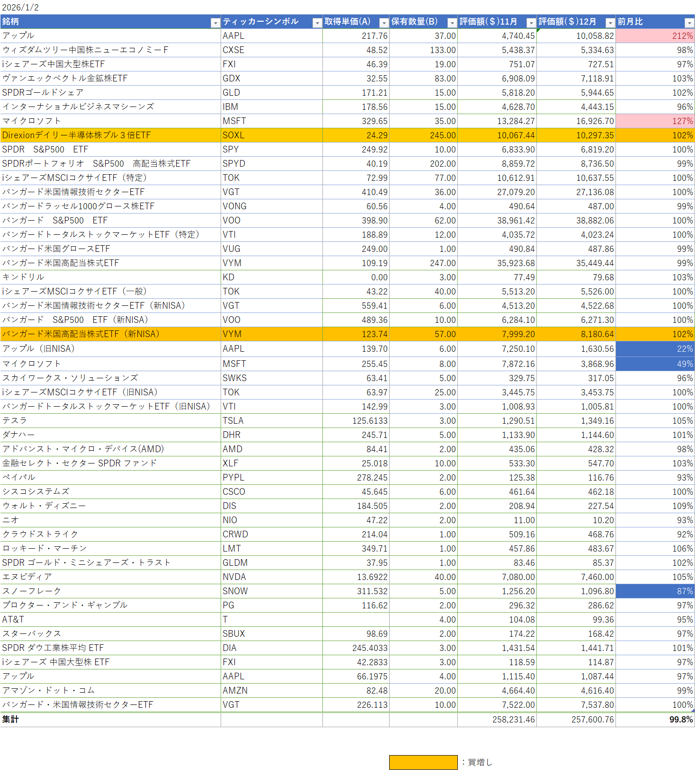The height and width of the screenshot is (784, 695).
Task: Expand the 評価額($)11月 filter arrow
Action: [531, 23]
